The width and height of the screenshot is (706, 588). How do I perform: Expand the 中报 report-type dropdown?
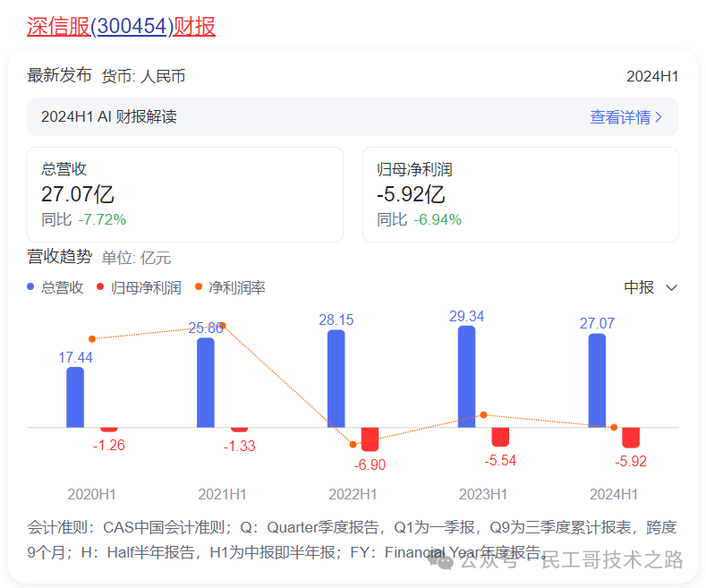point(651,287)
